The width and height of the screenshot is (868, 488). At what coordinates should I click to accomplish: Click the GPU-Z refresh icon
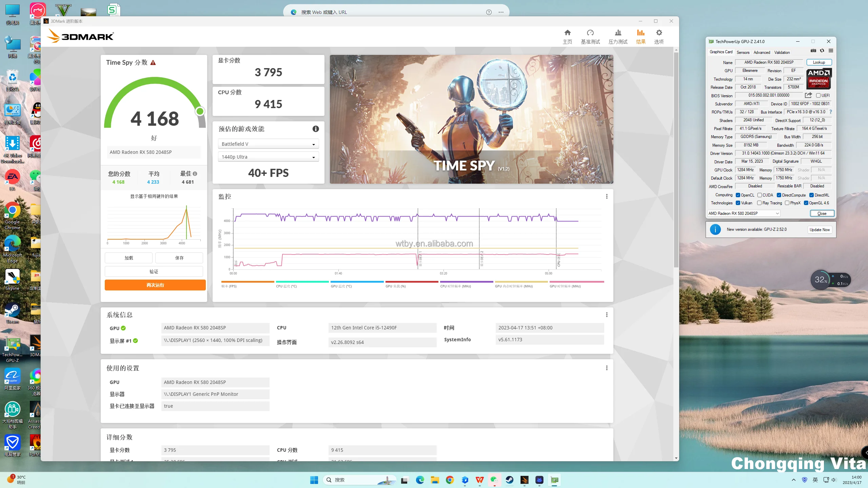822,51
